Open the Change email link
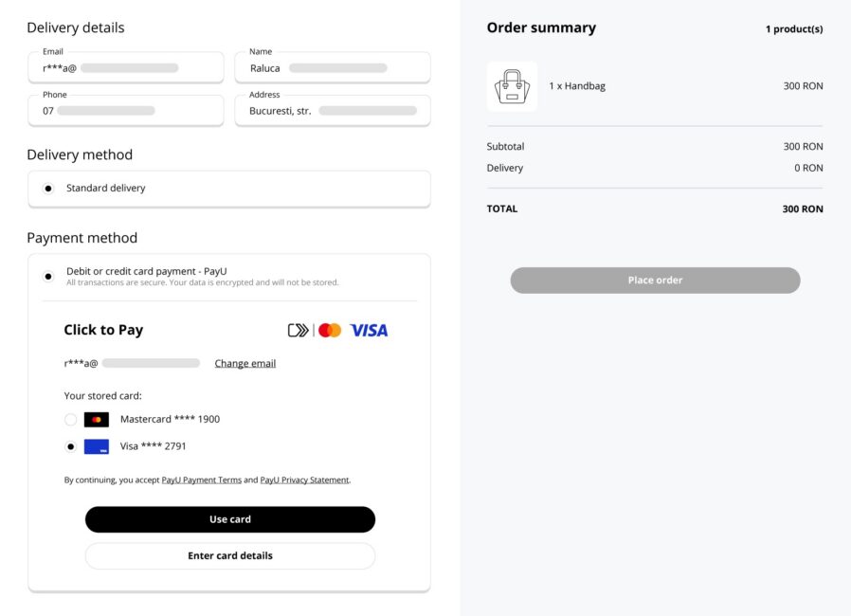The image size is (851, 616). (245, 363)
